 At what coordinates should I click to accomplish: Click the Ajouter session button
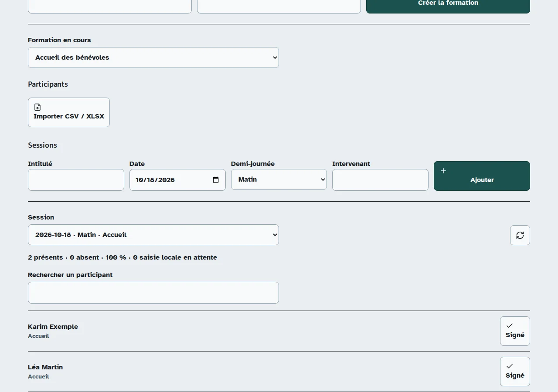(482, 176)
